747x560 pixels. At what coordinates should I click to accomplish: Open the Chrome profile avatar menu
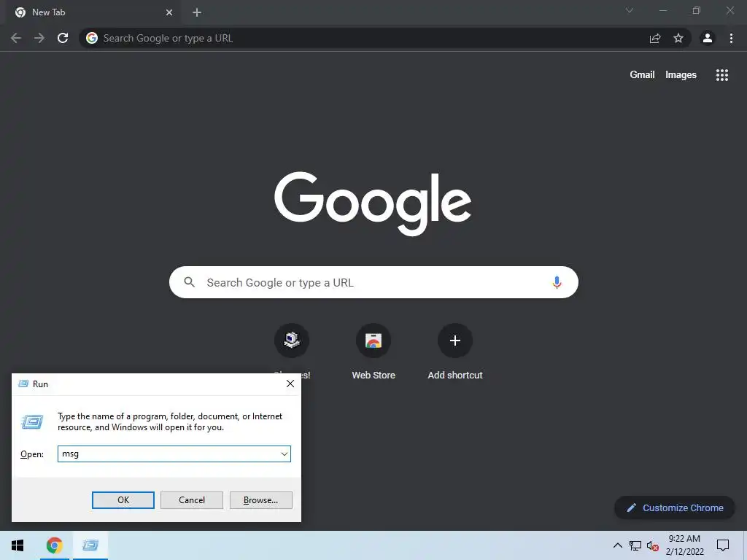[x=708, y=38]
